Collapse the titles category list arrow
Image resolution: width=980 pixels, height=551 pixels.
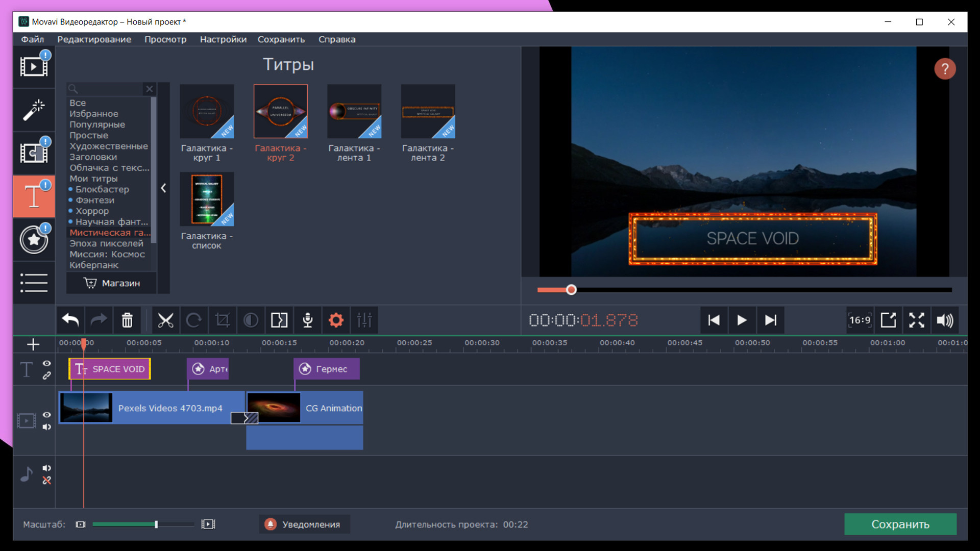coord(163,188)
